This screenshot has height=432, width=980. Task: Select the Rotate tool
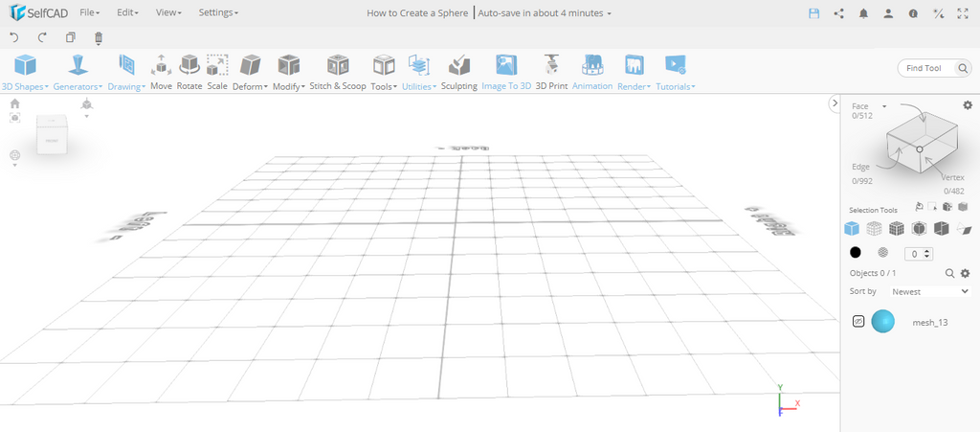tap(189, 72)
